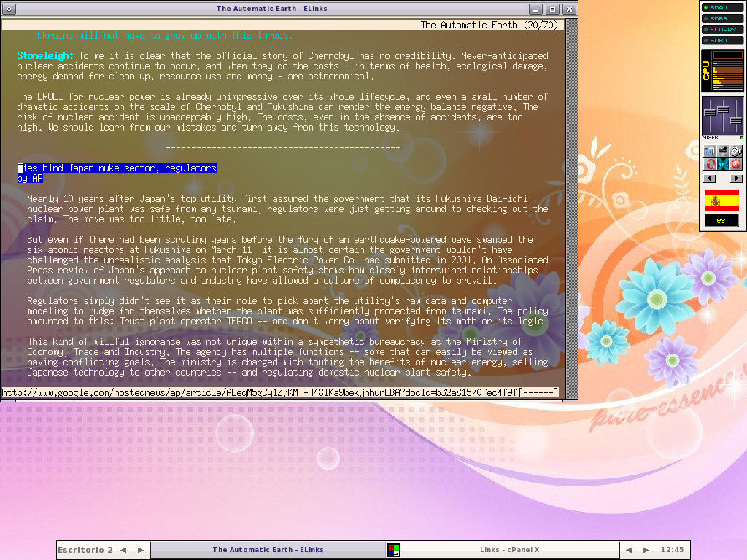This screenshot has width=747, height=560.
Task: Click the red power button in the dock
Action: (x=736, y=164)
